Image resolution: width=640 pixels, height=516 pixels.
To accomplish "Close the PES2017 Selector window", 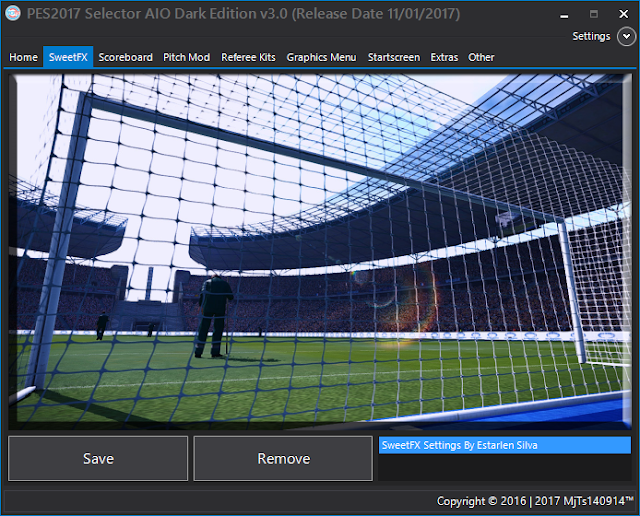I will (x=624, y=14).
